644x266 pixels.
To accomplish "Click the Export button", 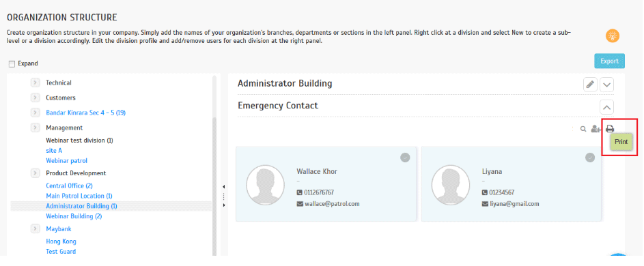I will pyautogui.click(x=609, y=61).
